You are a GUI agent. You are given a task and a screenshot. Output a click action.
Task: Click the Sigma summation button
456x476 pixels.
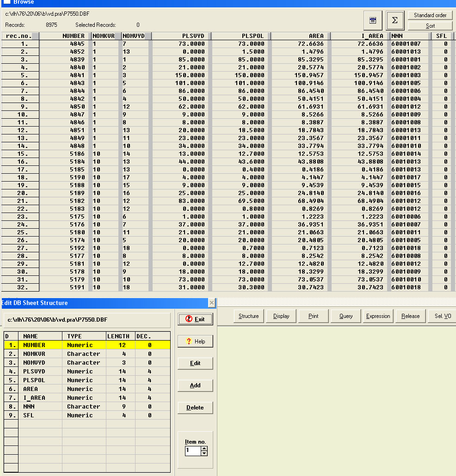coord(395,20)
